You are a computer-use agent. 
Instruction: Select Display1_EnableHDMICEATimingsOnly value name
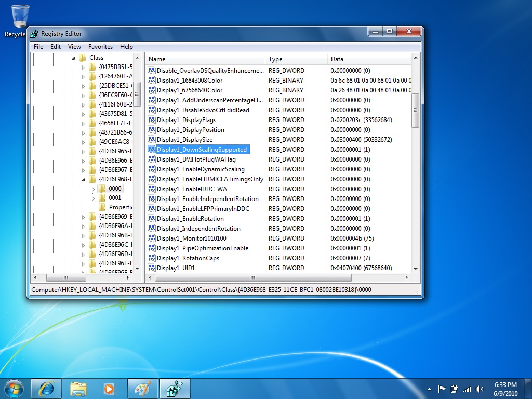pos(210,179)
